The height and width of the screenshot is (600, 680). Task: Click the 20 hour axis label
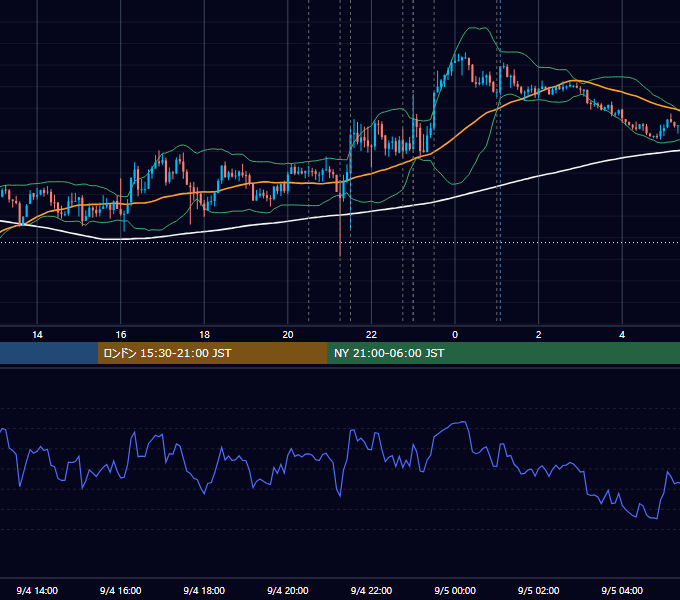tap(288, 335)
